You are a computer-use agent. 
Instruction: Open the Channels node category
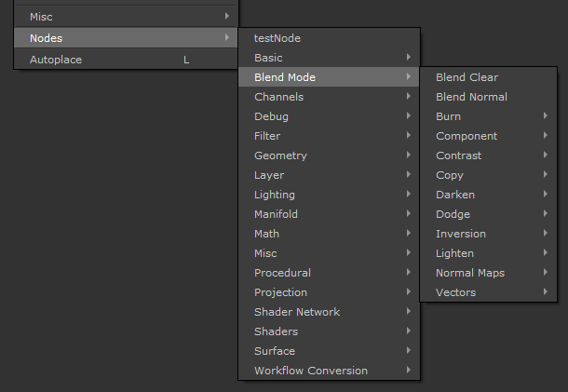[x=278, y=97]
